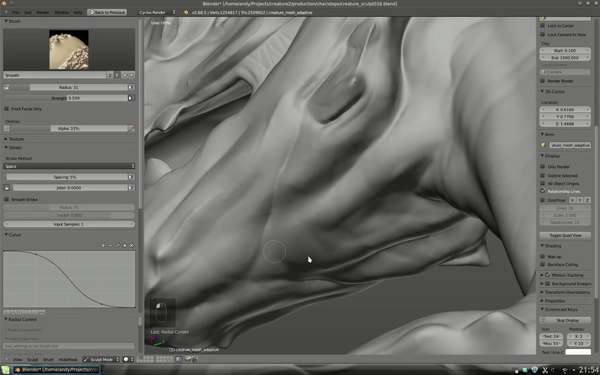Toggle the Backface Culling checkbox
This screenshot has height=375, width=600.
tap(543, 264)
